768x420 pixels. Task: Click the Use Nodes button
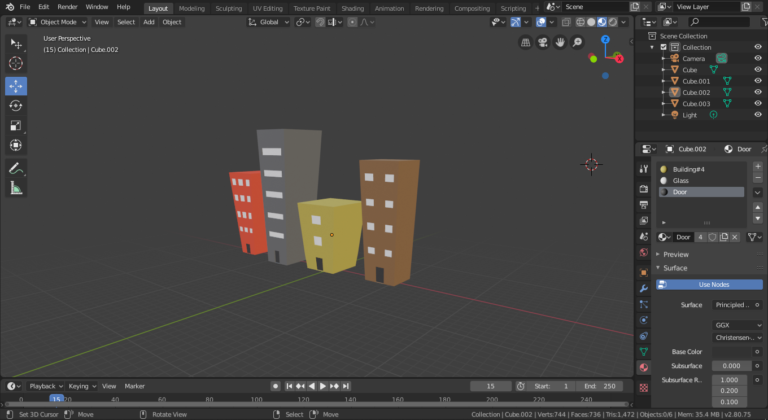tap(713, 285)
